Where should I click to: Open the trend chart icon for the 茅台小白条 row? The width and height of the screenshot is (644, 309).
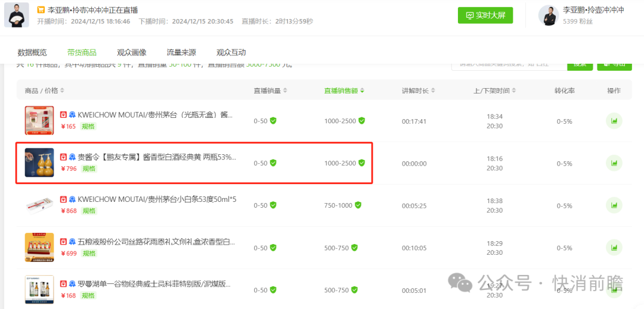tap(614, 205)
